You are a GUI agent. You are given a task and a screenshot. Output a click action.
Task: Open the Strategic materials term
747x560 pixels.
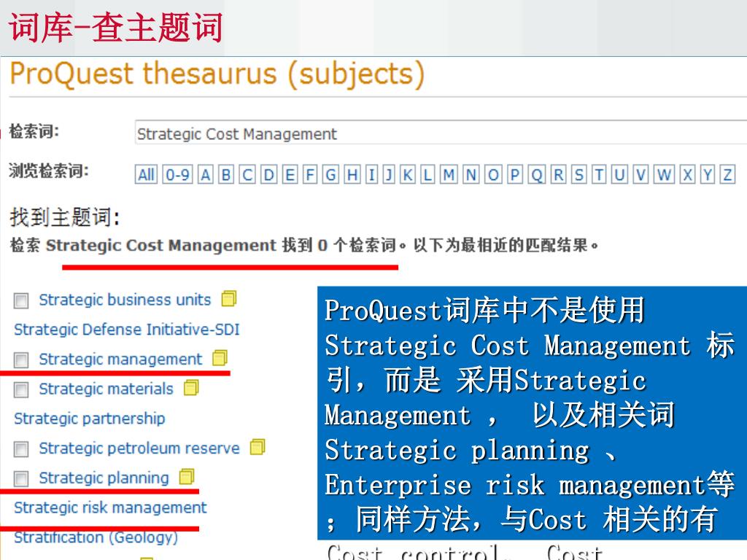click(106, 389)
